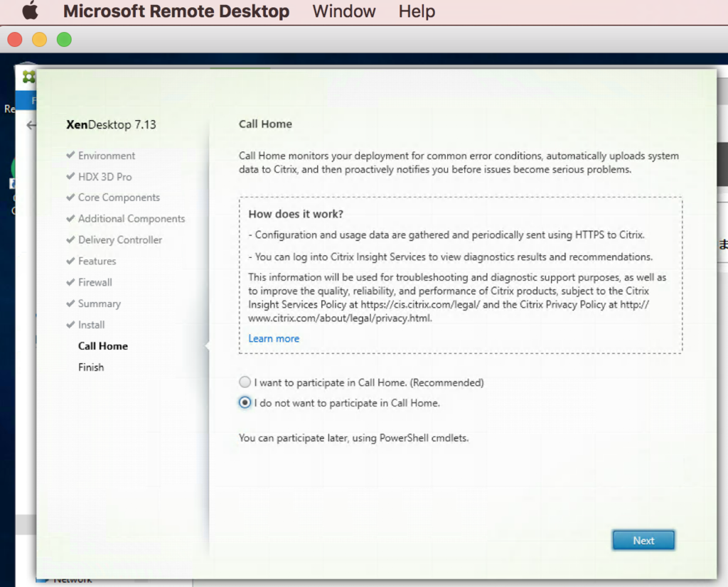Open the Microsoft Remote Desktop menu

(176, 11)
